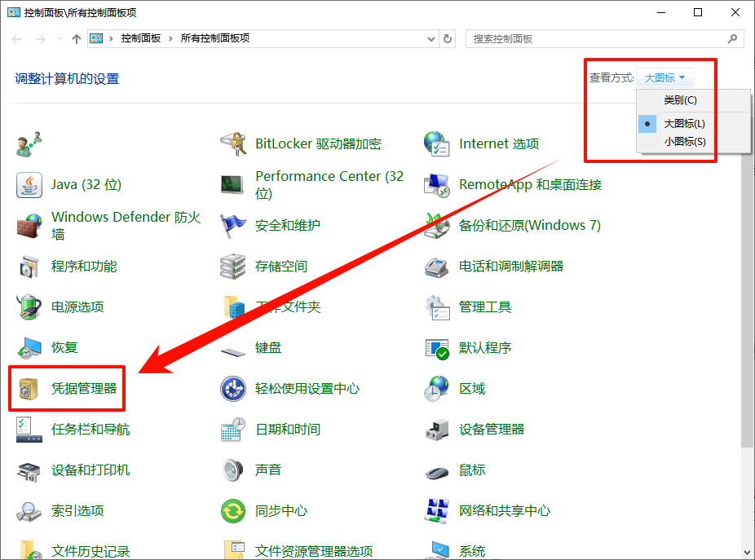Open 轻松使用设置中心 icon

pyautogui.click(x=233, y=389)
